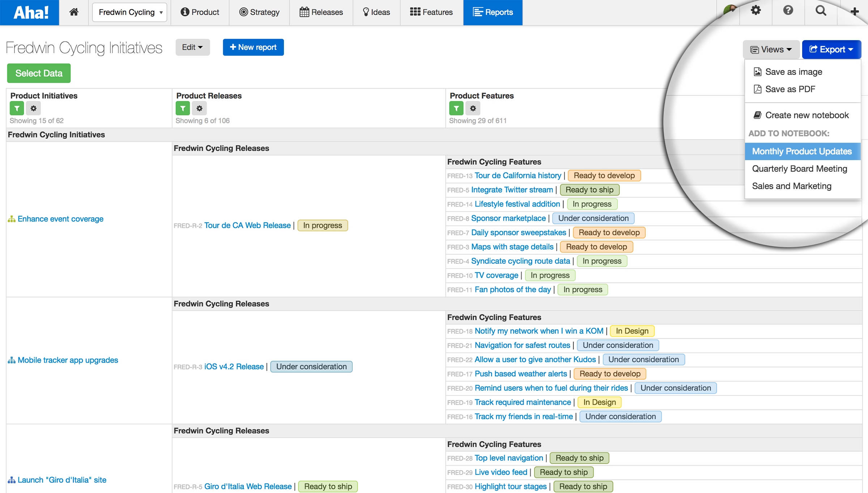Click the plus add icon in the top bar
This screenshot has width=868, height=493.
pyautogui.click(x=854, y=12)
